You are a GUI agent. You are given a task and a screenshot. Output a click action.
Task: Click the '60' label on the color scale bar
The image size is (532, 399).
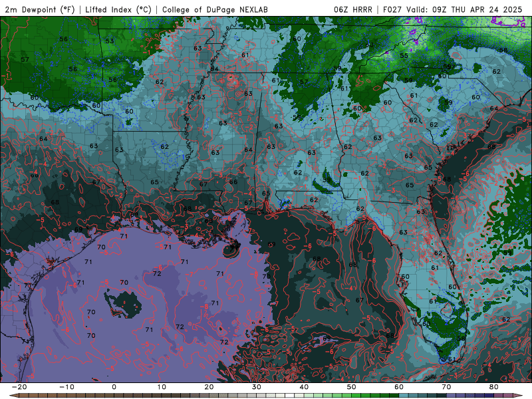pyautogui.click(x=399, y=387)
